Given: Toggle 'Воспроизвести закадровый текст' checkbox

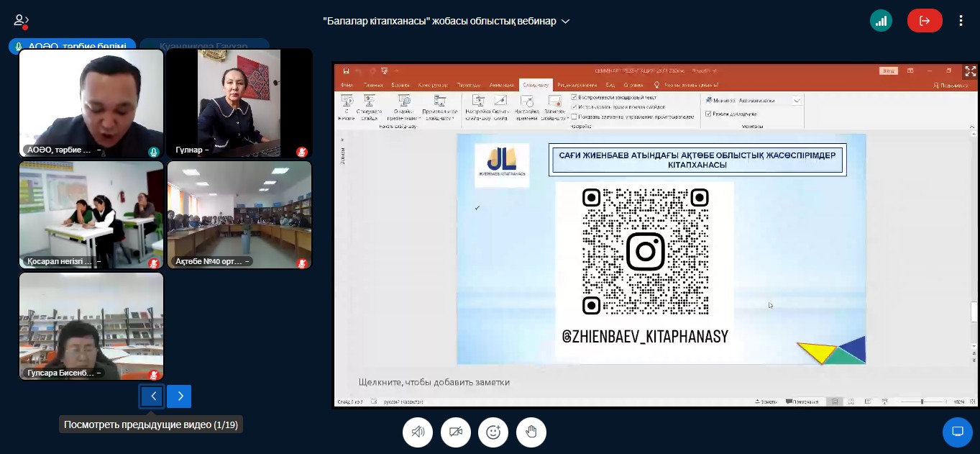Looking at the screenshot, I should coord(574,97).
